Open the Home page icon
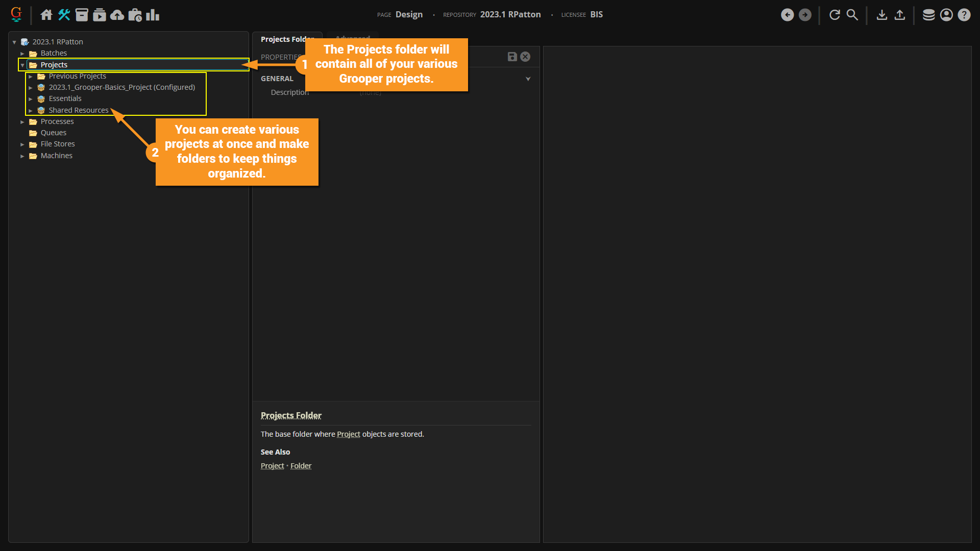This screenshot has width=980, height=551. pyautogui.click(x=46, y=15)
